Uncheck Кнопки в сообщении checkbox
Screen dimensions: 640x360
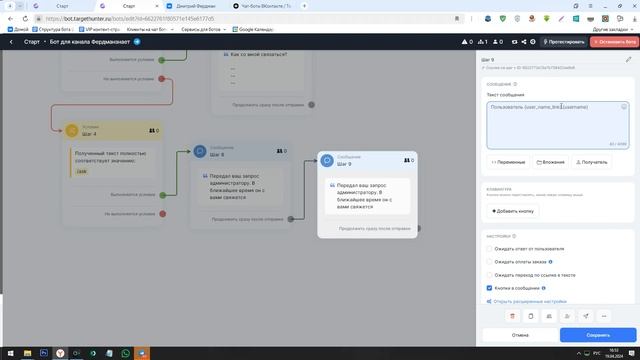[x=489, y=288]
